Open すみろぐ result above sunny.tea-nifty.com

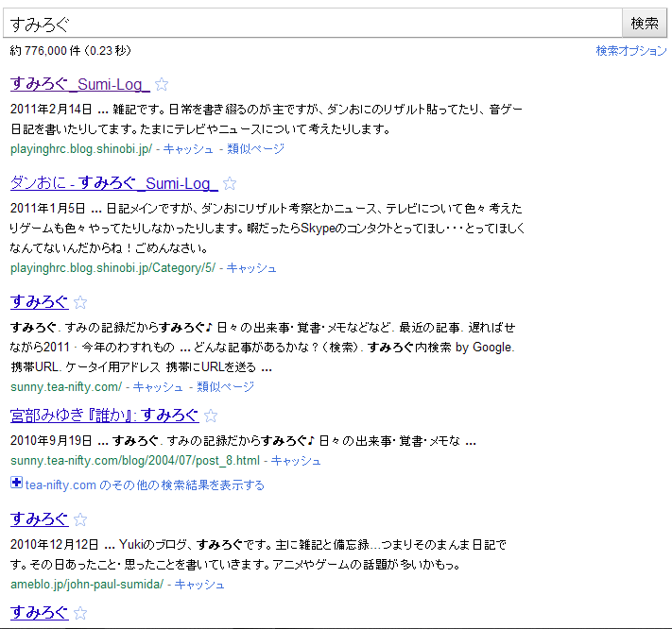(40, 302)
